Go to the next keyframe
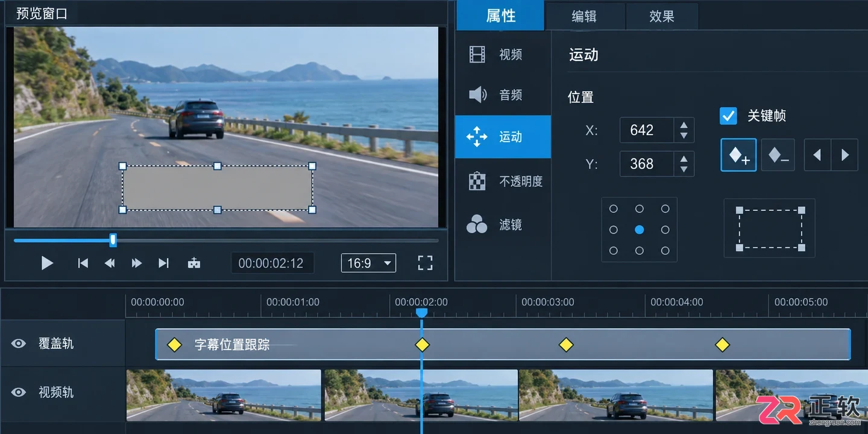This screenshot has height=434, width=868. click(844, 155)
